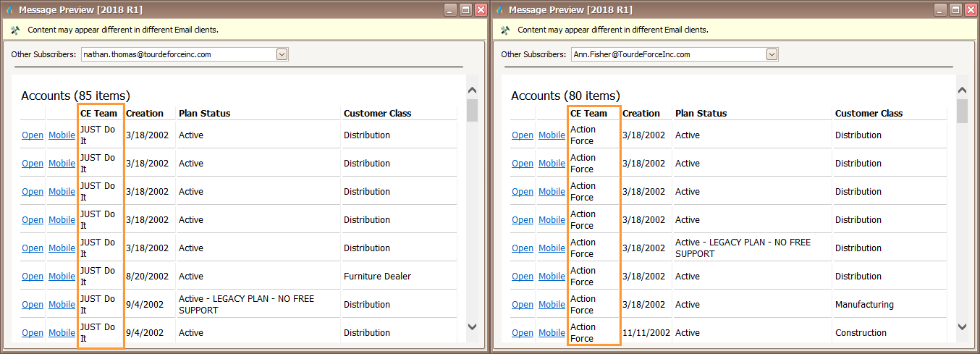The height and width of the screenshot is (354, 980).
Task: Click Customer Class header in the 85-item table
Action: coord(377,113)
